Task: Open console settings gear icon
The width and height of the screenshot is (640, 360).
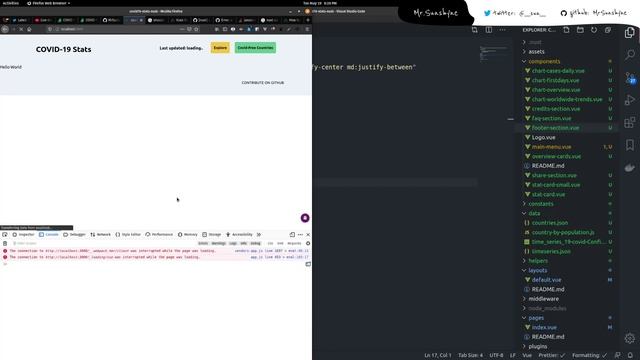Action: tap(308, 243)
